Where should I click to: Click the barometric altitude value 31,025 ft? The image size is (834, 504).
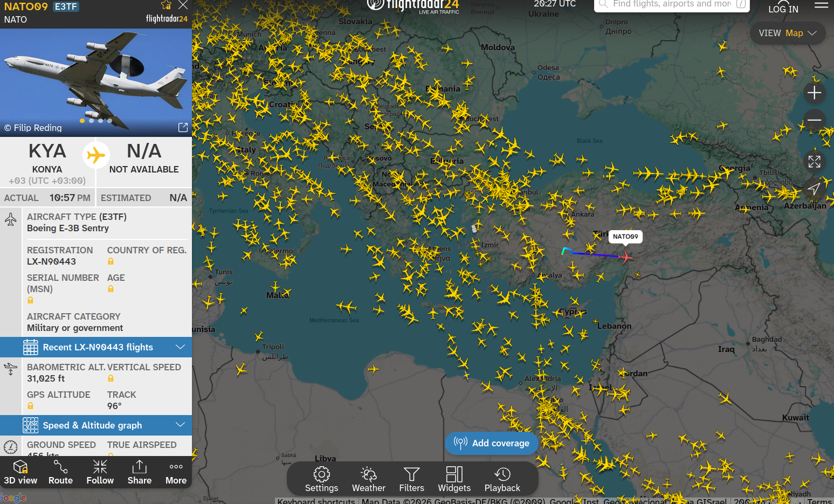pos(46,378)
